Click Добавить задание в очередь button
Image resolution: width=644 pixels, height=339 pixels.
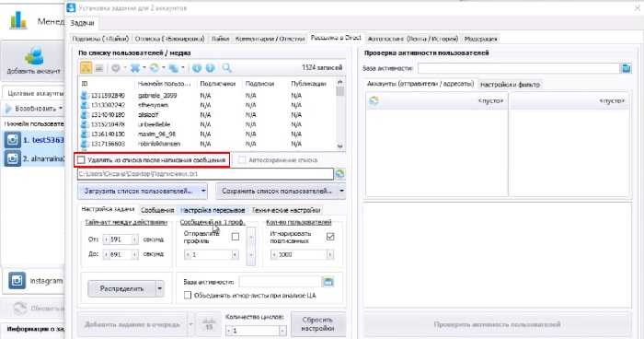pyautogui.click(x=132, y=324)
